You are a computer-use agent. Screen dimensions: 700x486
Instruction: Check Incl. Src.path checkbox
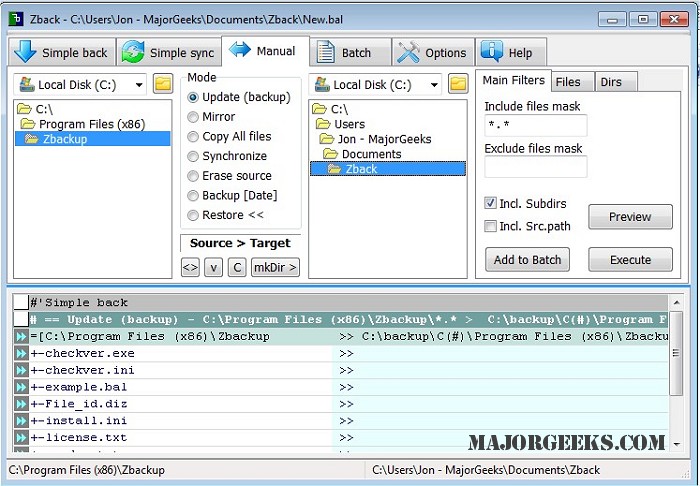490,226
